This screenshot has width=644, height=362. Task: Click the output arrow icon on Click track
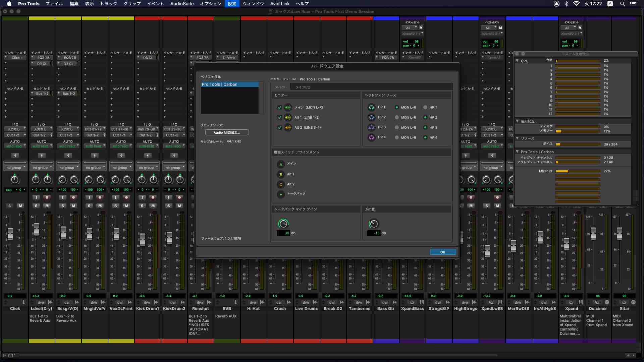click(23, 302)
